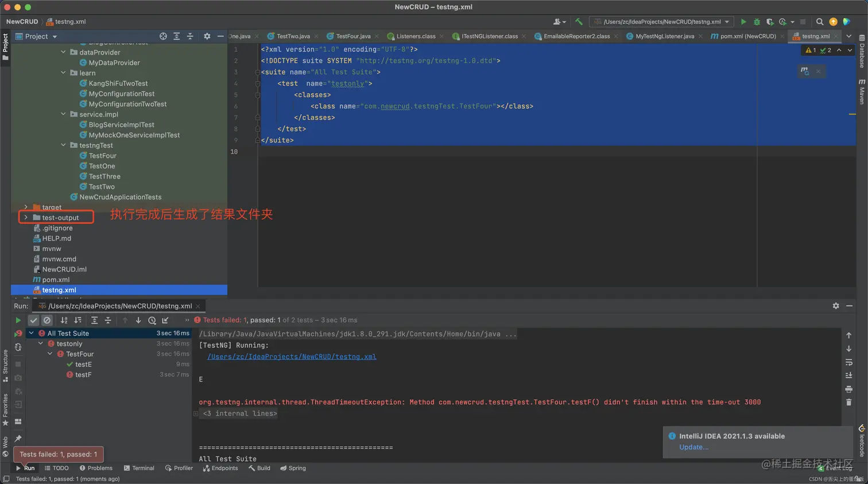Select TestThree class in project tree

[104, 176]
